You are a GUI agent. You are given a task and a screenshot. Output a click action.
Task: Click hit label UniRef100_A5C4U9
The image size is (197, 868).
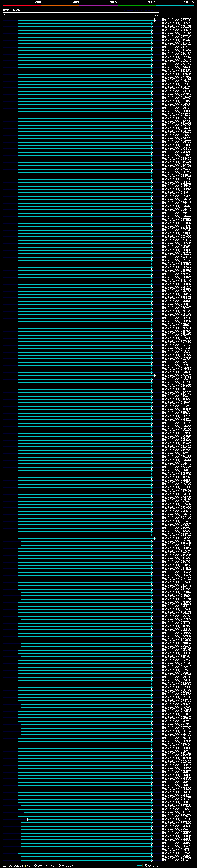click(177, 318)
